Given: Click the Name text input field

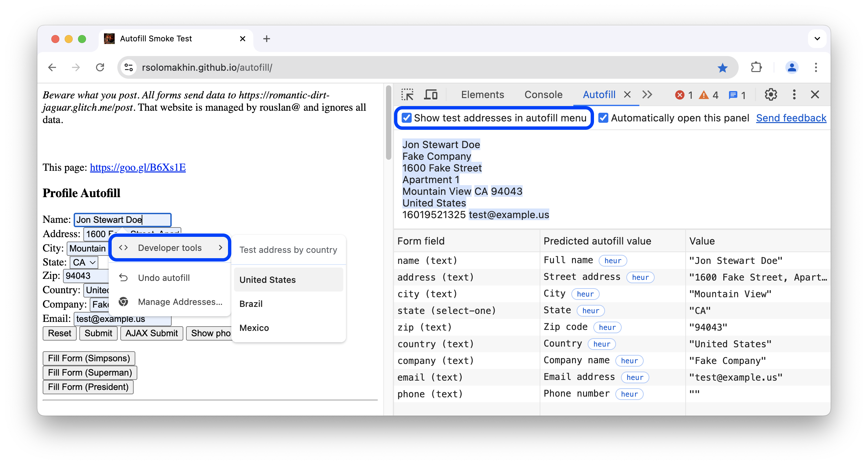Looking at the screenshot, I should pos(122,218).
